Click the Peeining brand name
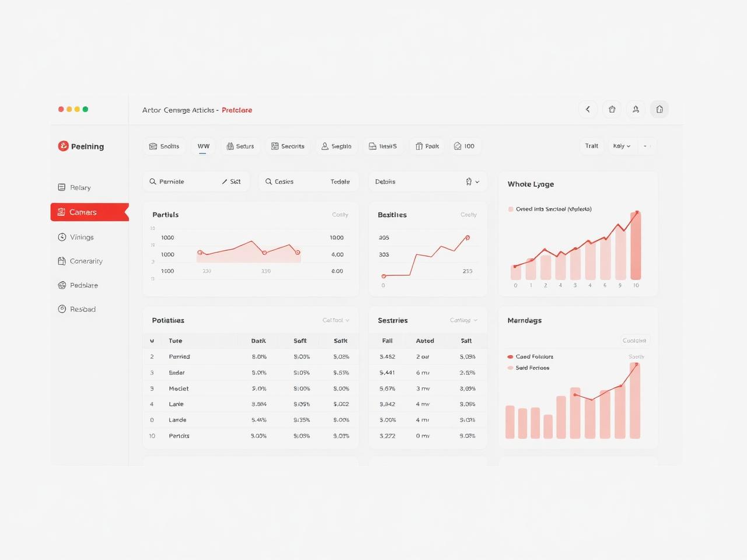Screen dimensions: 747x560 pyautogui.click(x=88, y=146)
